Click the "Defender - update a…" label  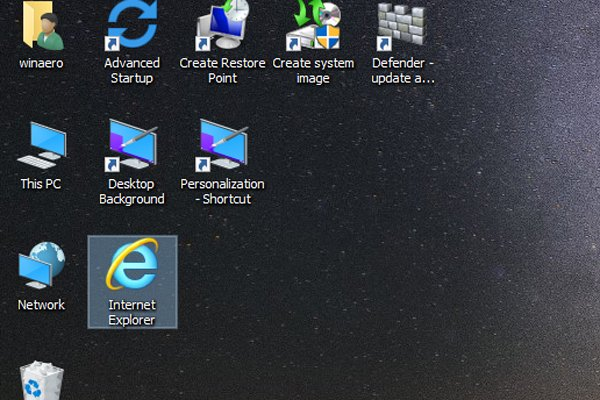(x=403, y=70)
